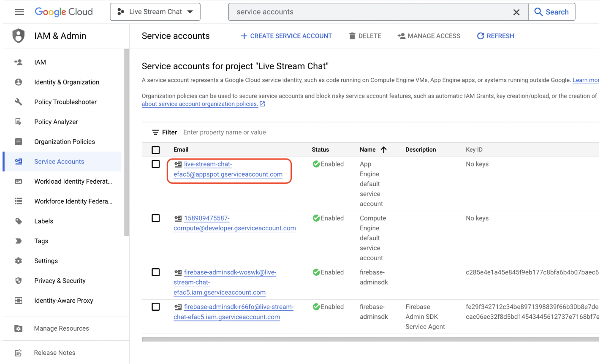
Task: Toggle the select-all checkbox in table header
Action: pos(156,150)
